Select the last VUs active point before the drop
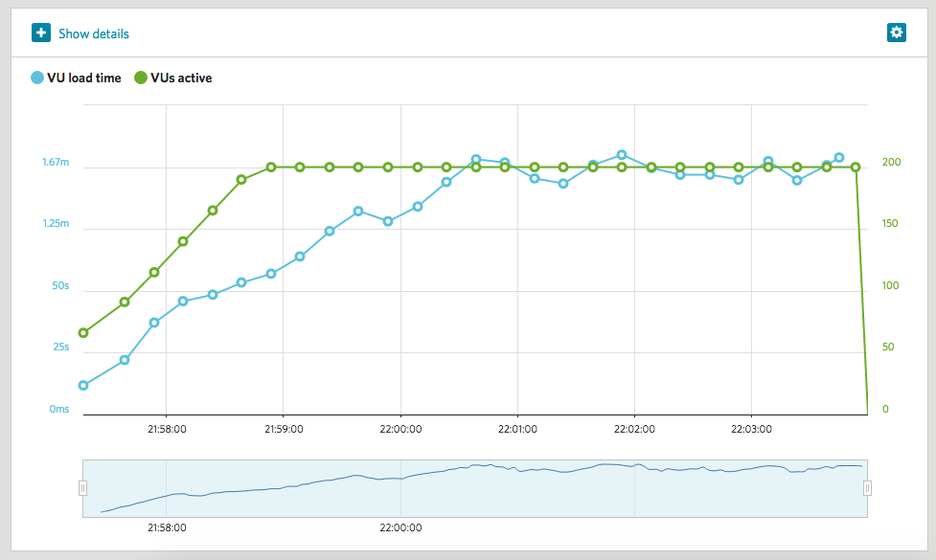This screenshot has height=560, width=936. coord(856,167)
